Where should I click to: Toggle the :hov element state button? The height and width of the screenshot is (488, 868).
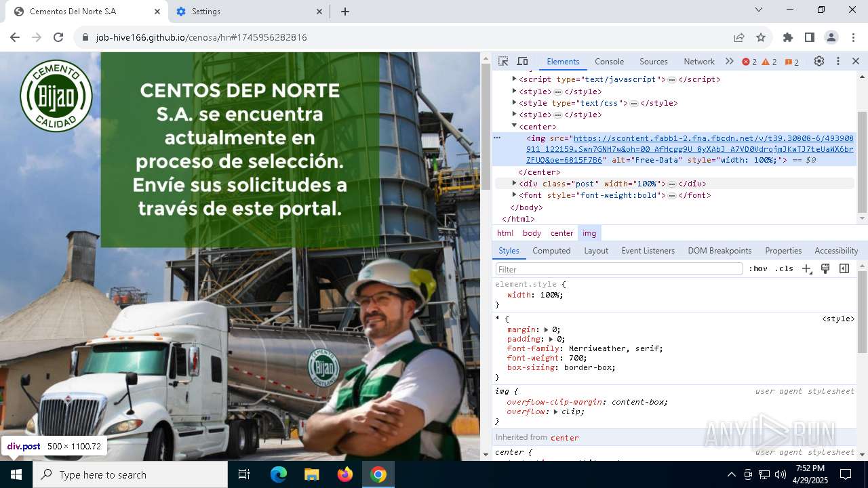click(758, 269)
